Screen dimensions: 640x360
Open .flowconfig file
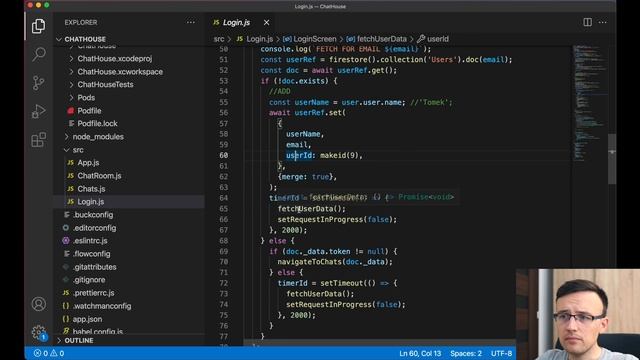tap(91, 254)
